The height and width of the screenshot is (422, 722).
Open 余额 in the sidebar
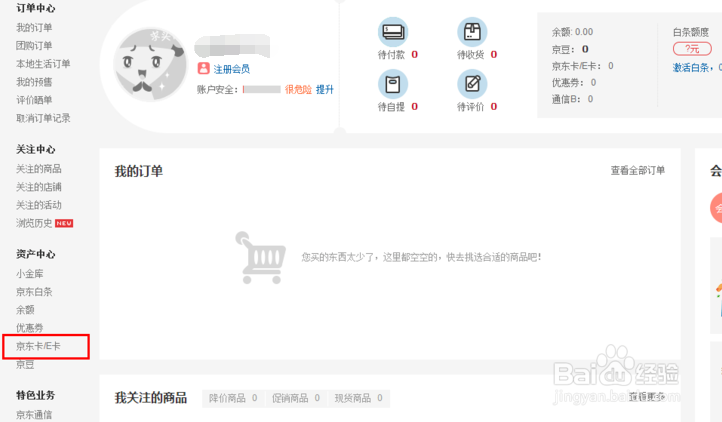25,310
